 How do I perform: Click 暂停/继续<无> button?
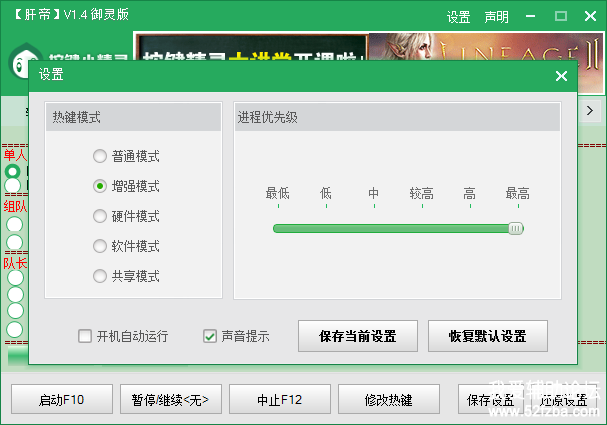[x=171, y=399]
